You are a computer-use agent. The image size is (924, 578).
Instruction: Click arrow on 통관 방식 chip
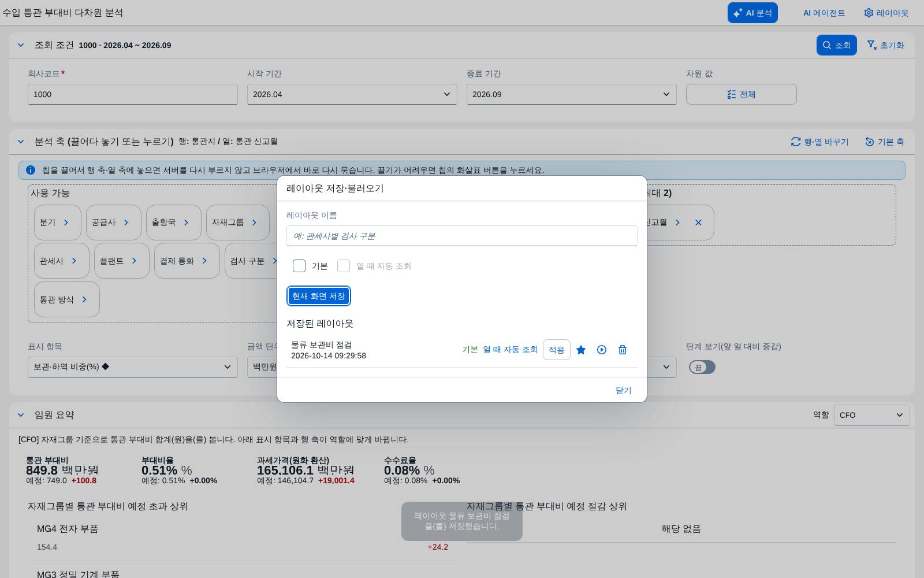point(84,299)
